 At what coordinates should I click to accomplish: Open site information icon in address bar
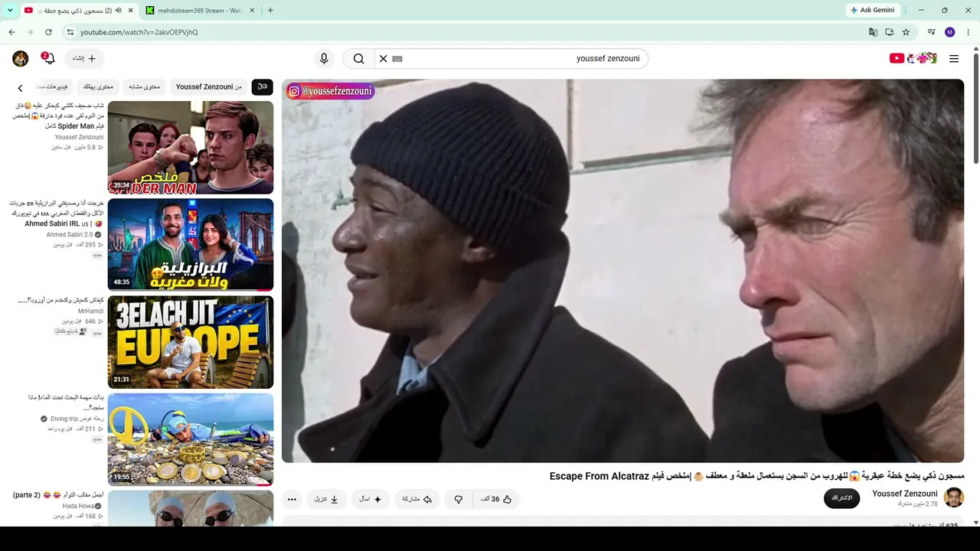(70, 32)
